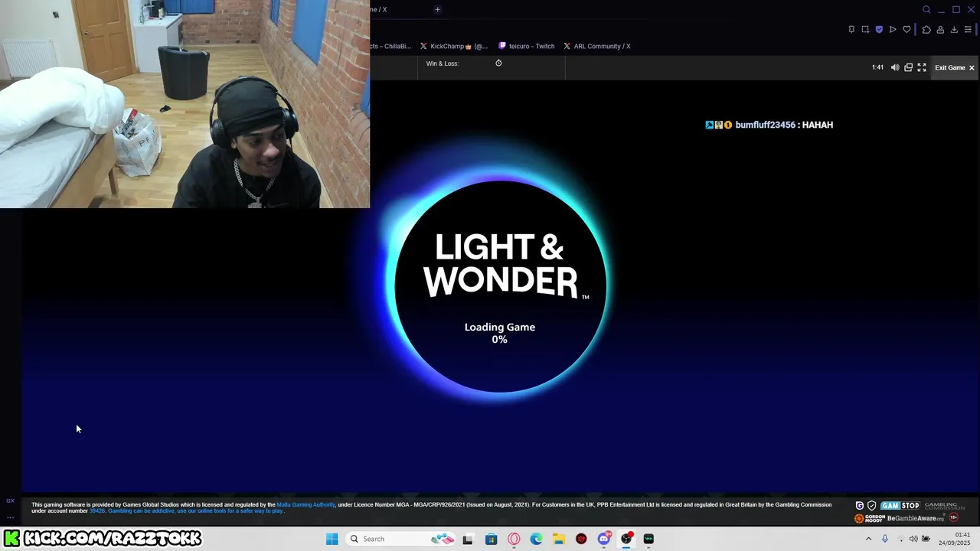
Task: Click the streamer webcam overlay
Action: [x=185, y=104]
